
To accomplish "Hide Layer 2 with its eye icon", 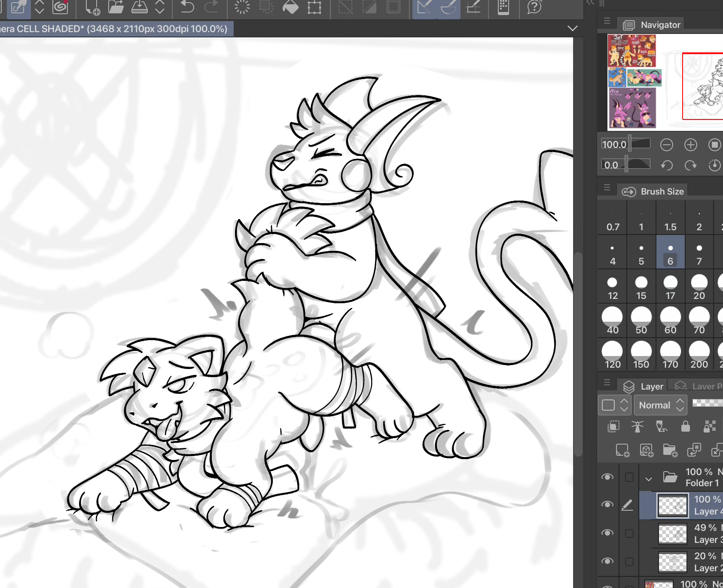I will point(607,561).
